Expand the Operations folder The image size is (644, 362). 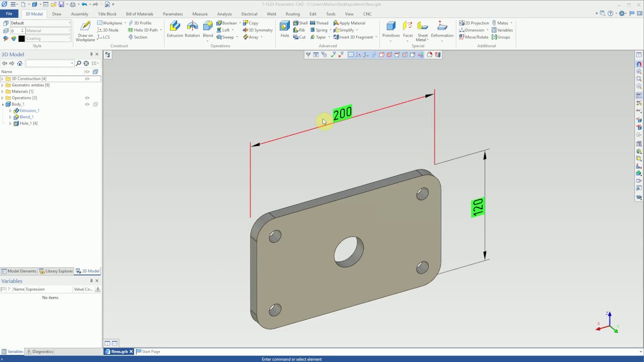pos(3,98)
